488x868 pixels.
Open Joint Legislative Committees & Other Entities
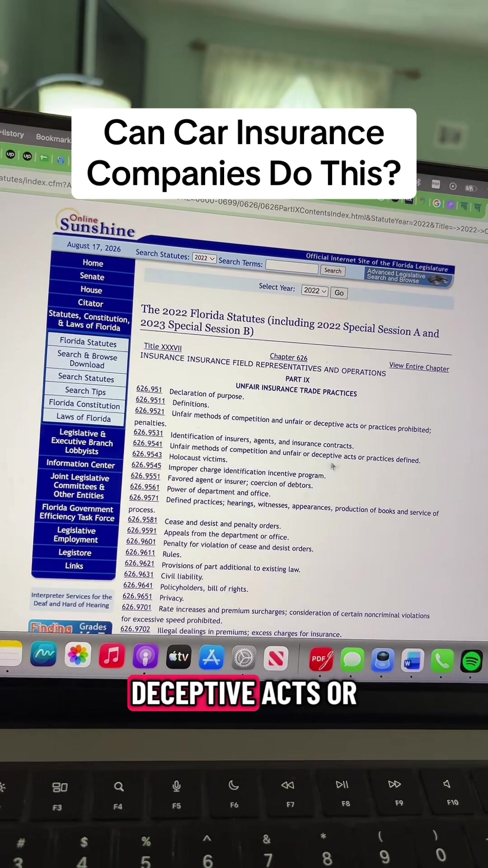pos(79,486)
